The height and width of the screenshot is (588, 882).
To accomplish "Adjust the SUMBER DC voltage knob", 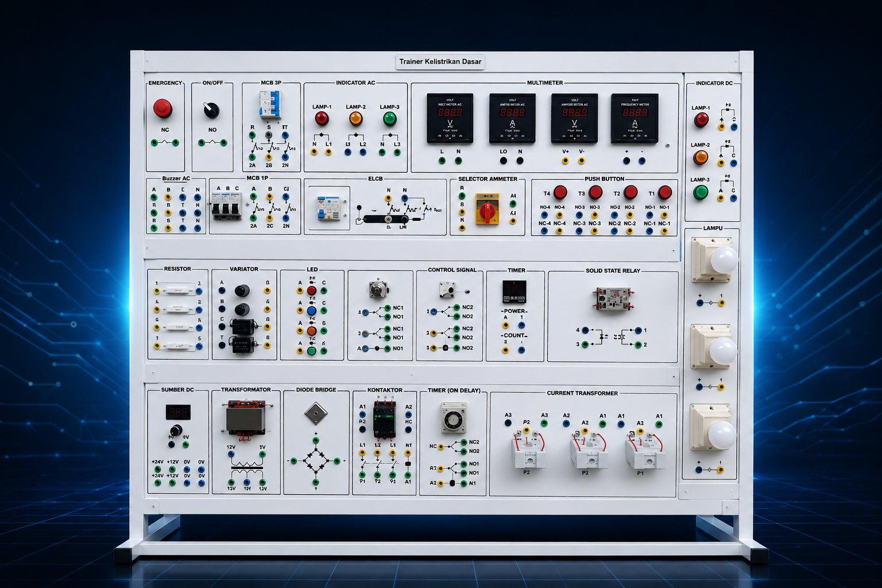I will pyautogui.click(x=176, y=430).
